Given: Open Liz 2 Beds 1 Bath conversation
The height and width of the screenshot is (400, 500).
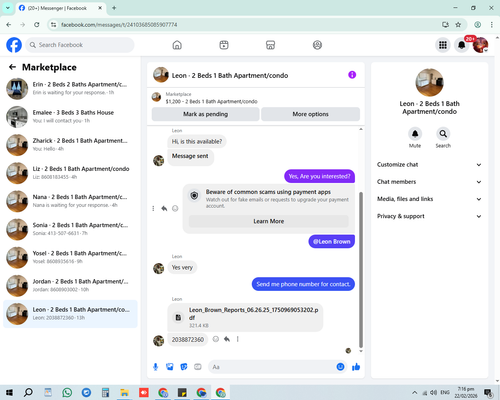Looking at the screenshot, I should tap(70, 173).
